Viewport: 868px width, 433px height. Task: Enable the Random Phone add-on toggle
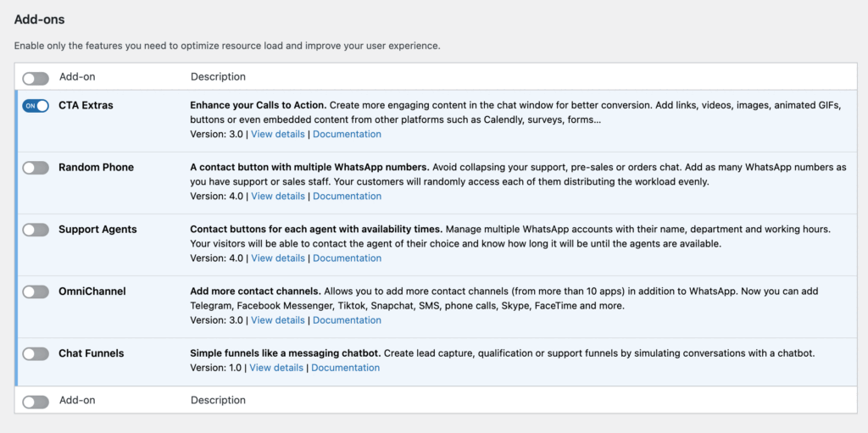coord(36,168)
